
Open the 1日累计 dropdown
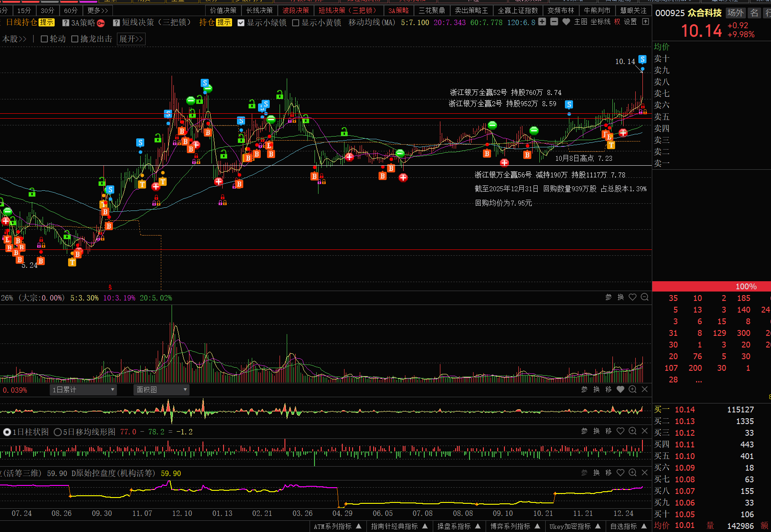83,390
